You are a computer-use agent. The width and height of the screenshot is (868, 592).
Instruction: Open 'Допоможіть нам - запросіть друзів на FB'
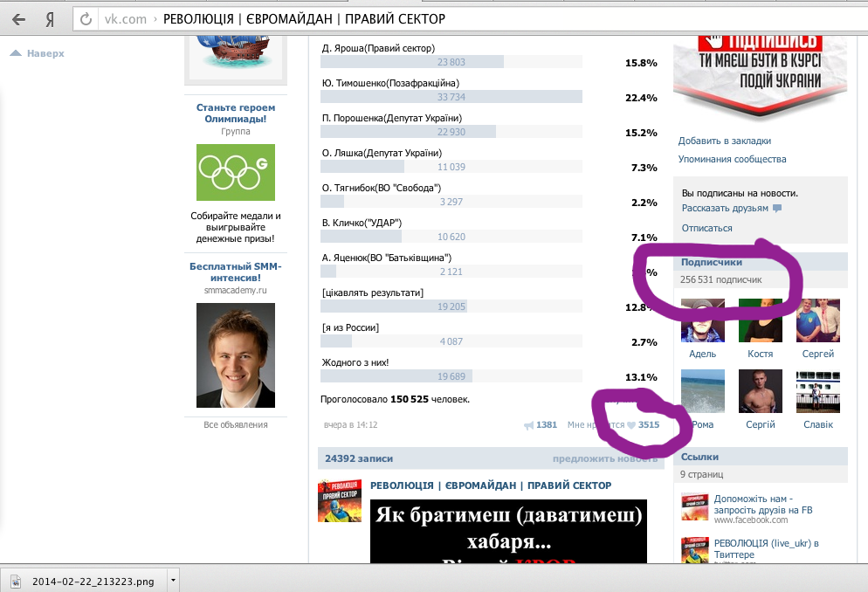[763, 505]
